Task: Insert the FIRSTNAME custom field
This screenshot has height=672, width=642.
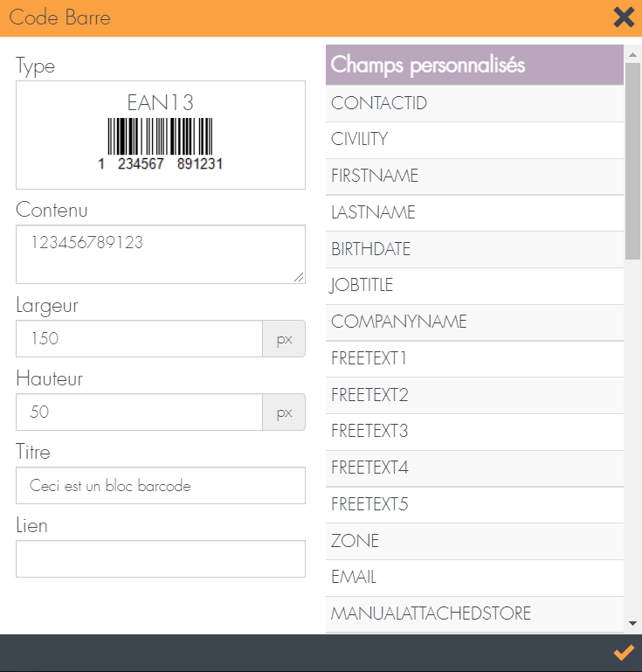Action: 474,177
